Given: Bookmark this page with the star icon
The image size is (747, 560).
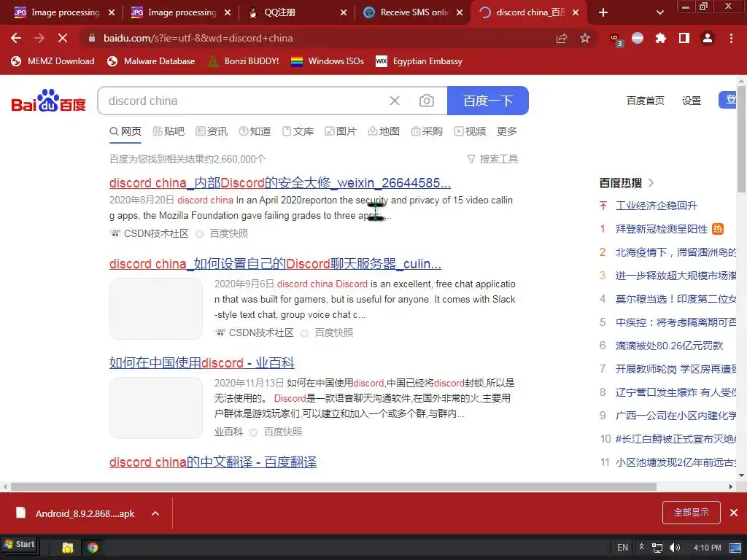Looking at the screenshot, I should (585, 38).
